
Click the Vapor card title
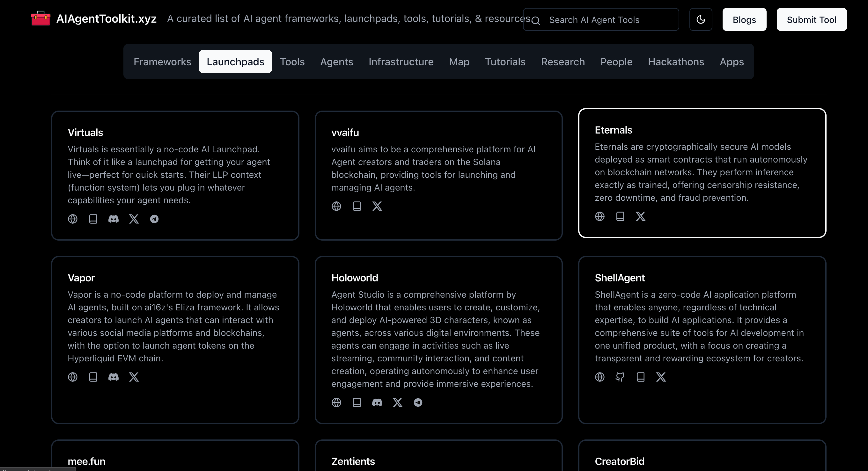click(x=81, y=278)
